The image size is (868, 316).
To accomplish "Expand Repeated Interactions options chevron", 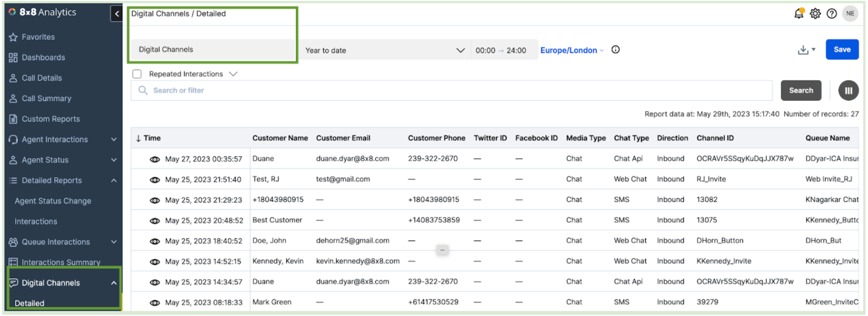I will [233, 74].
